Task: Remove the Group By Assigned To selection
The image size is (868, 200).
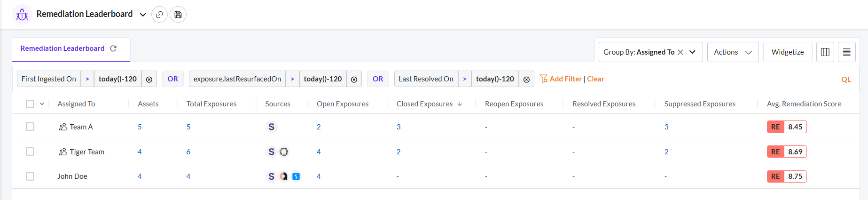Action: tap(680, 52)
